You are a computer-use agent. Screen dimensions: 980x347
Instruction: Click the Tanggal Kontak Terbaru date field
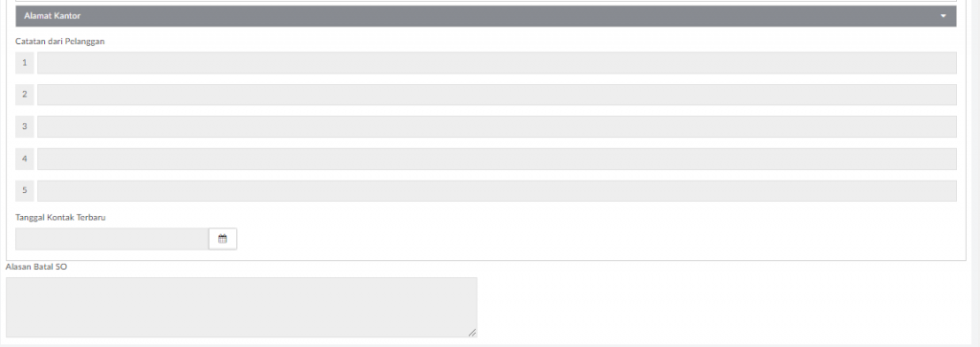point(112,239)
